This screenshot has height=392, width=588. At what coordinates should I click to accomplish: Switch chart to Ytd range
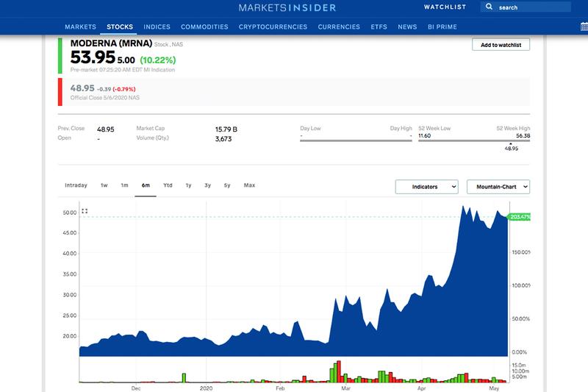pos(168,185)
